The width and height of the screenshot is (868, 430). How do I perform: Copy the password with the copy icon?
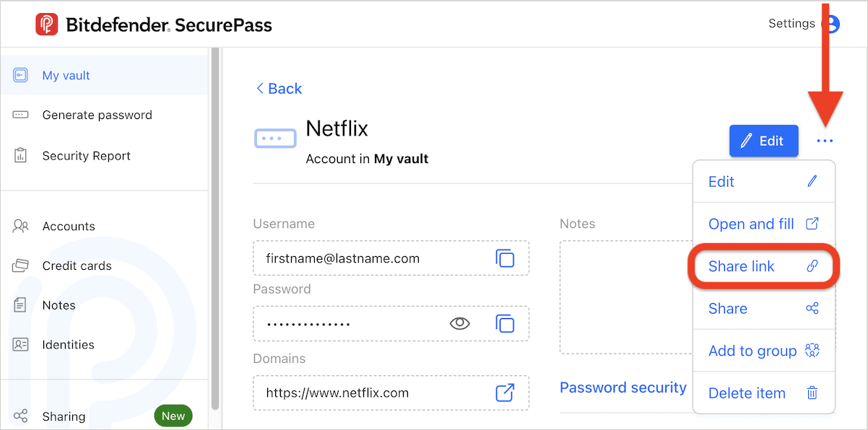(505, 323)
